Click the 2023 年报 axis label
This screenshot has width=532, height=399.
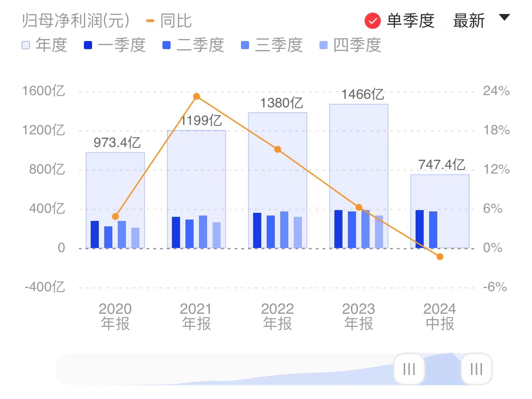[x=359, y=316]
